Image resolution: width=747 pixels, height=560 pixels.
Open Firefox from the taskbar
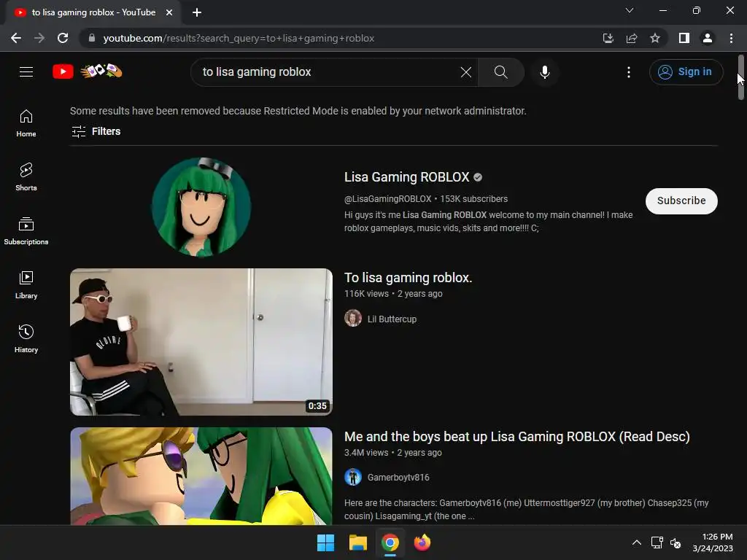point(422,542)
